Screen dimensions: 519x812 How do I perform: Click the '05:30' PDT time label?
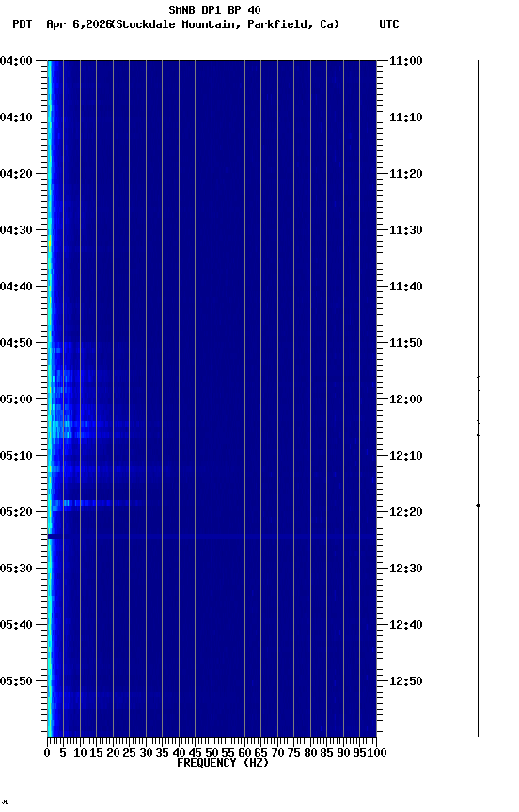tap(16, 569)
